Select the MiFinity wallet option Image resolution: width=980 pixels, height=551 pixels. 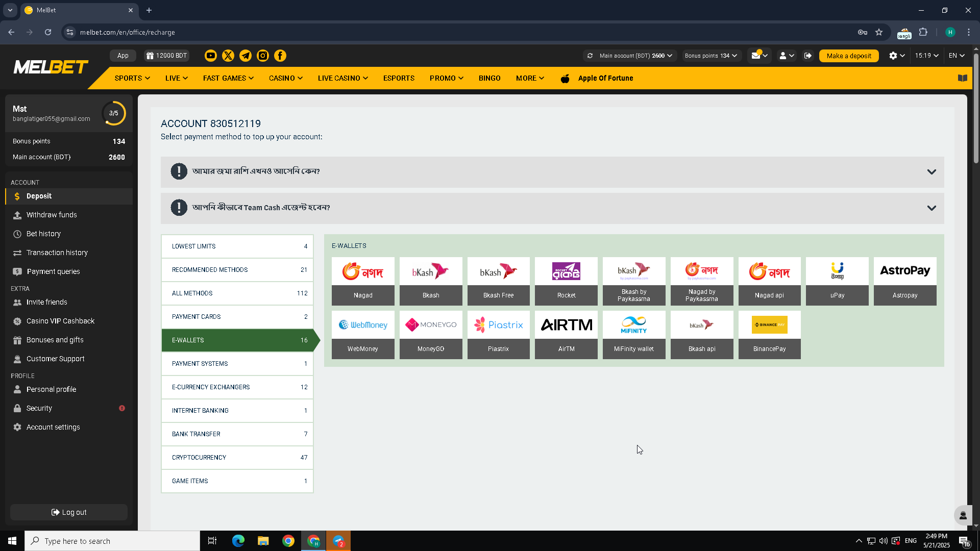(x=634, y=335)
